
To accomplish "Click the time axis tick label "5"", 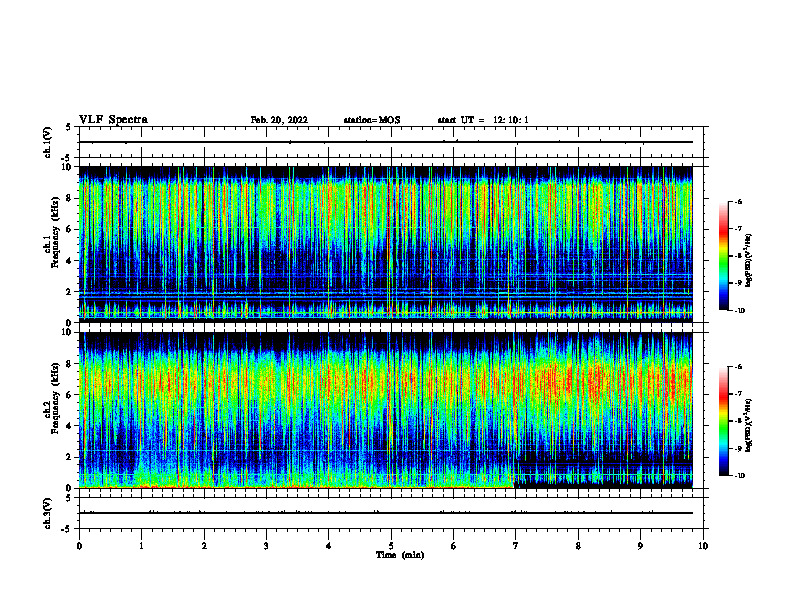I will tap(391, 546).
